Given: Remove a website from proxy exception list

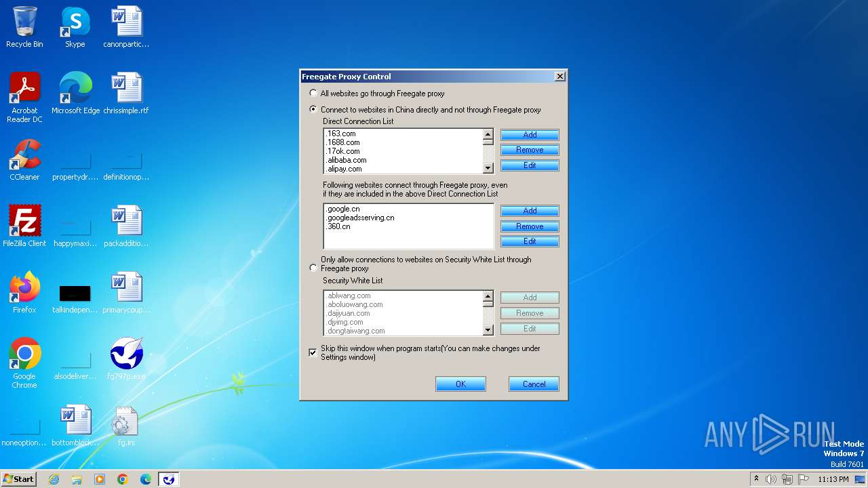Looking at the screenshot, I should click(530, 226).
